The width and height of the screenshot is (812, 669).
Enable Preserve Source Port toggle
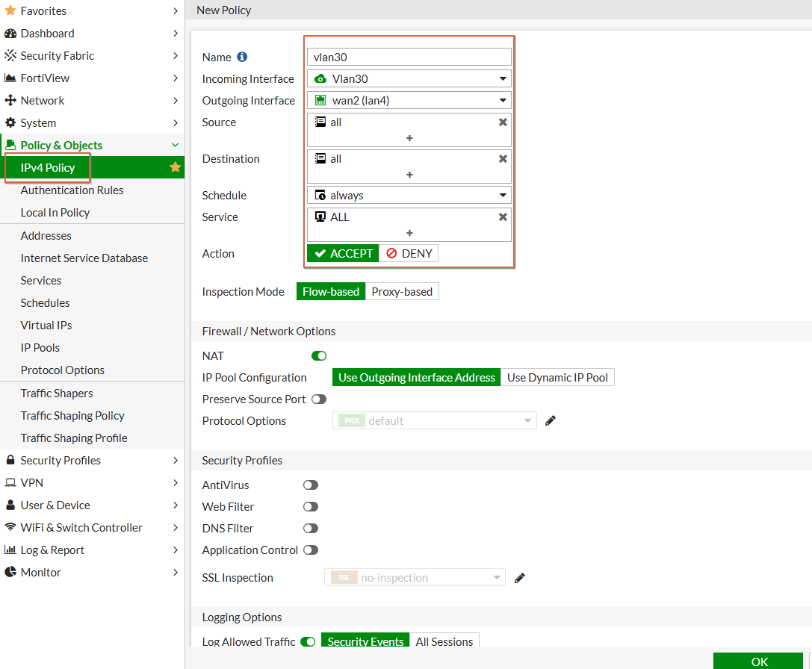coord(318,399)
